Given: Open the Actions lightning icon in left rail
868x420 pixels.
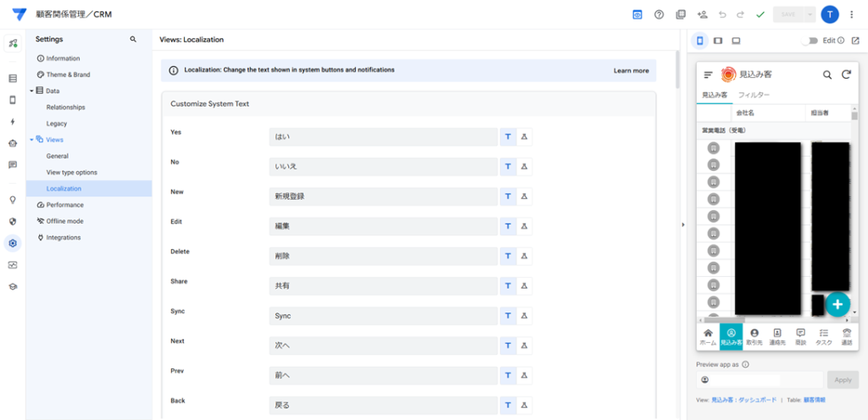Looking at the screenshot, I should (13, 122).
